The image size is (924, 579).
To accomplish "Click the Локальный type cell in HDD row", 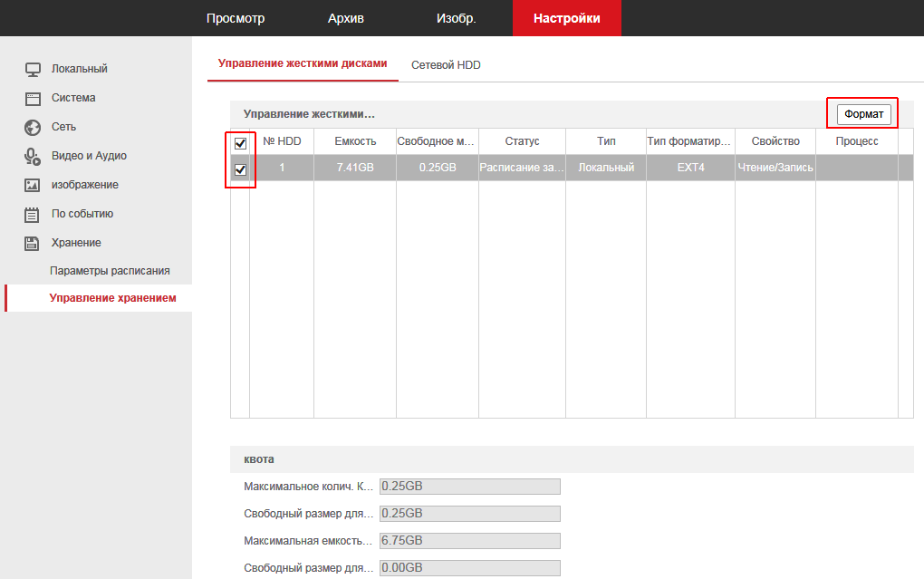I will coord(606,168).
